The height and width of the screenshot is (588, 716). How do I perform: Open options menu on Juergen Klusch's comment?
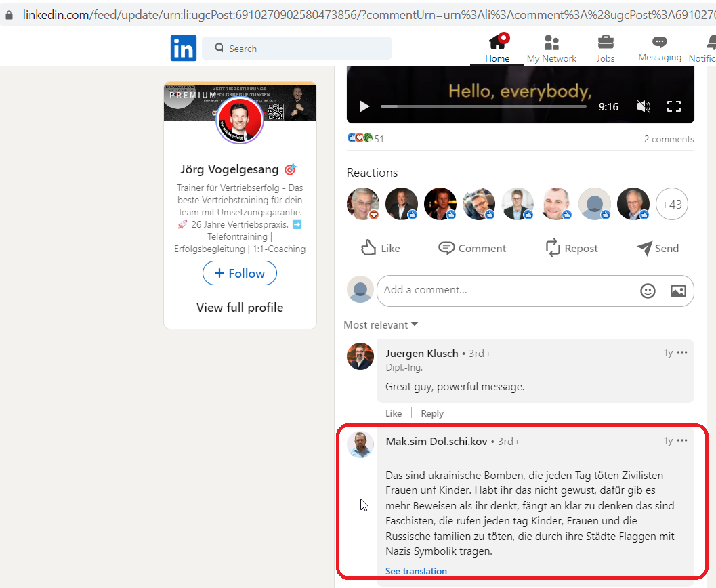pos(682,352)
